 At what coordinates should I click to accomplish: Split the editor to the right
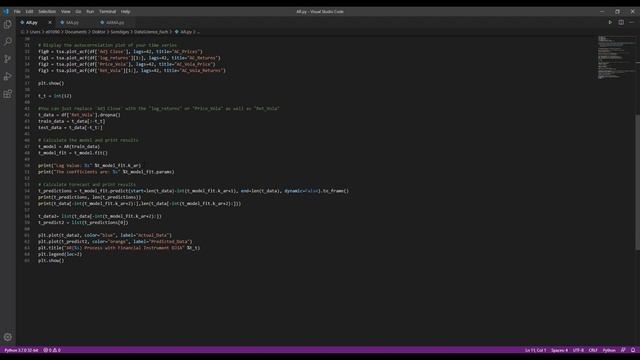coord(621,22)
